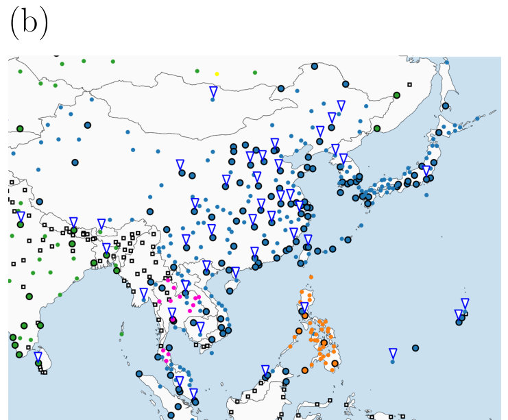Click the outlined green circle north of Vladivostok
The width and height of the screenshot is (508, 420).
396,95
